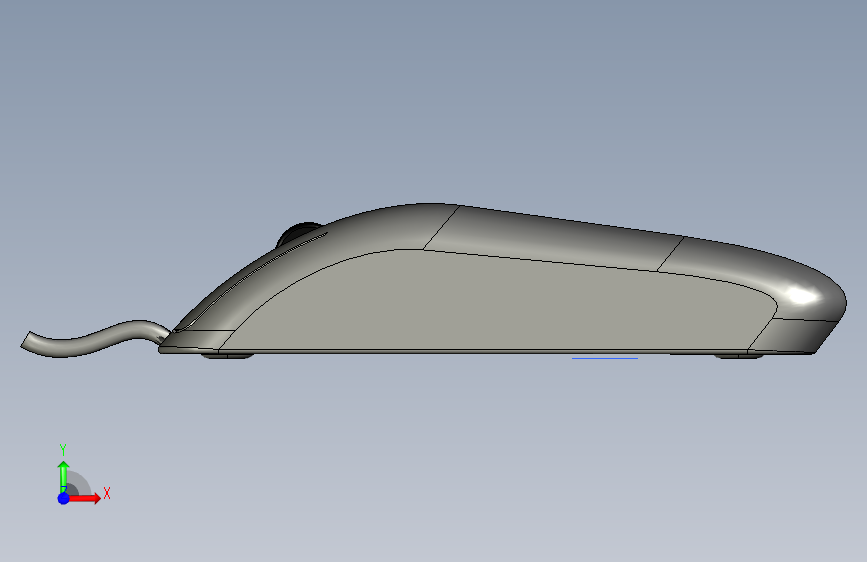The image size is (867, 562).
Task: Click the green Y axis arrow of the triad
Action: (63, 476)
